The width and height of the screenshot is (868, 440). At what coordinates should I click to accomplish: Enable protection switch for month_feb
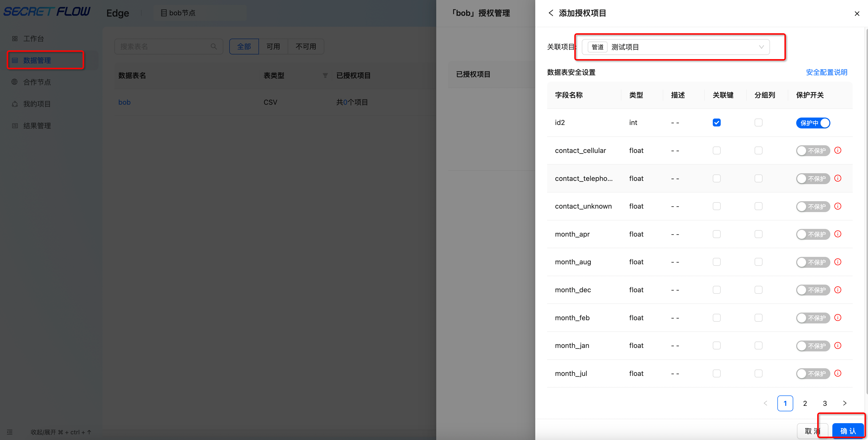813,318
